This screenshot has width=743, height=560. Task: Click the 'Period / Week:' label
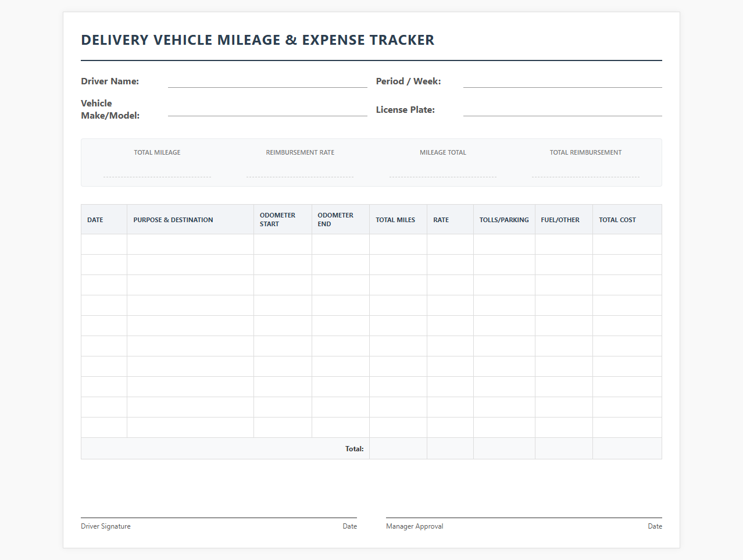[x=408, y=81]
